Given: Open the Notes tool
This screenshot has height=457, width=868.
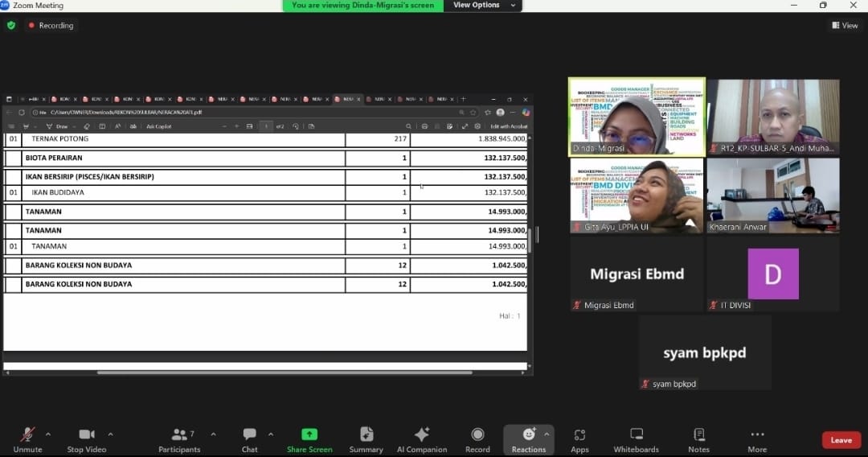Looking at the screenshot, I should [698, 439].
